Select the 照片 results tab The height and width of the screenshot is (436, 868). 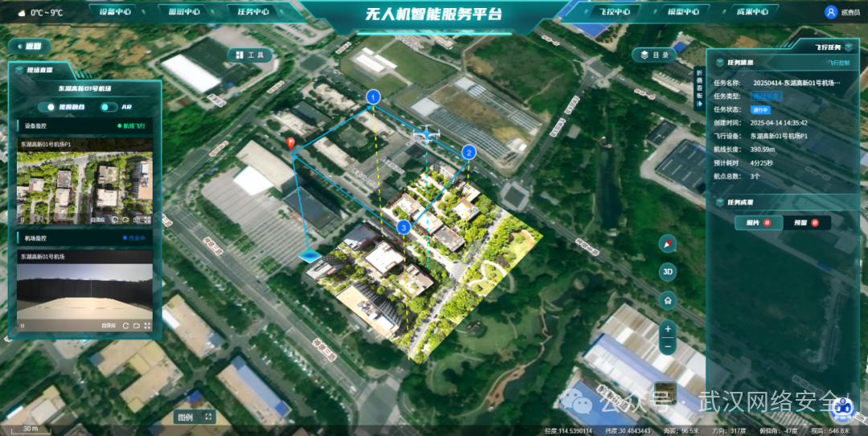[759, 223]
